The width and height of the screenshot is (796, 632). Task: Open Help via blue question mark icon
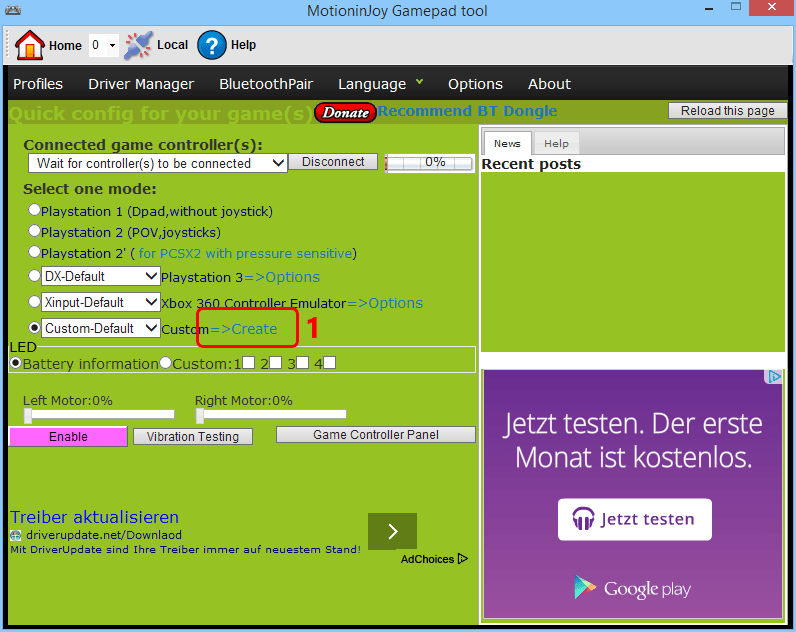coord(212,45)
